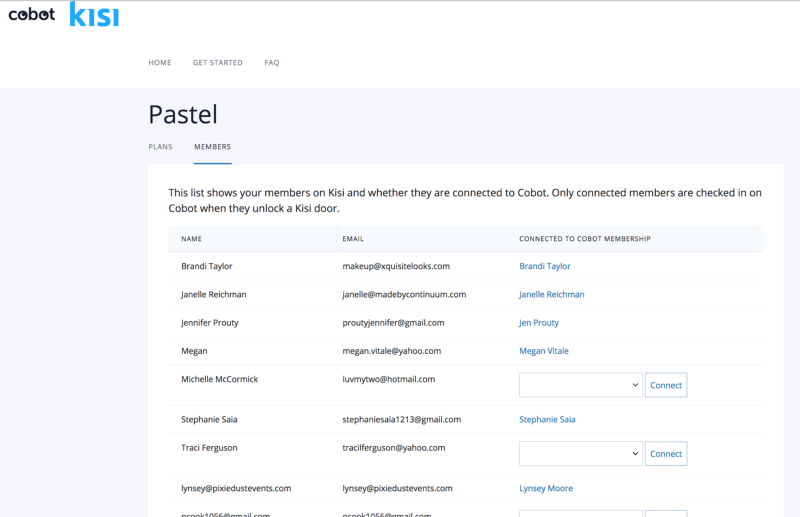Click email makeup@xquisitelooks.com
Viewport: 800px width, 517px height.
point(396,266)
